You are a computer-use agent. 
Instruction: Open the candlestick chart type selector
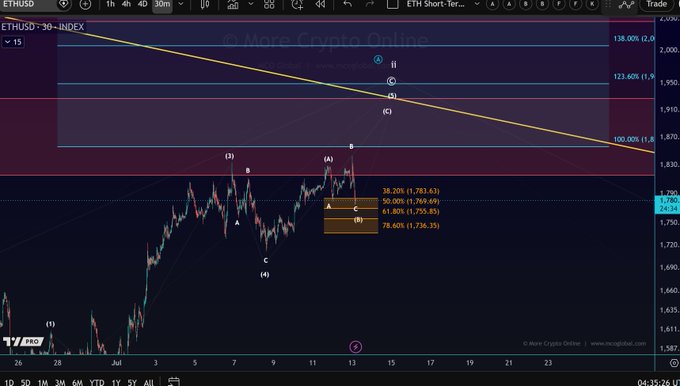[x=205, y=4]
